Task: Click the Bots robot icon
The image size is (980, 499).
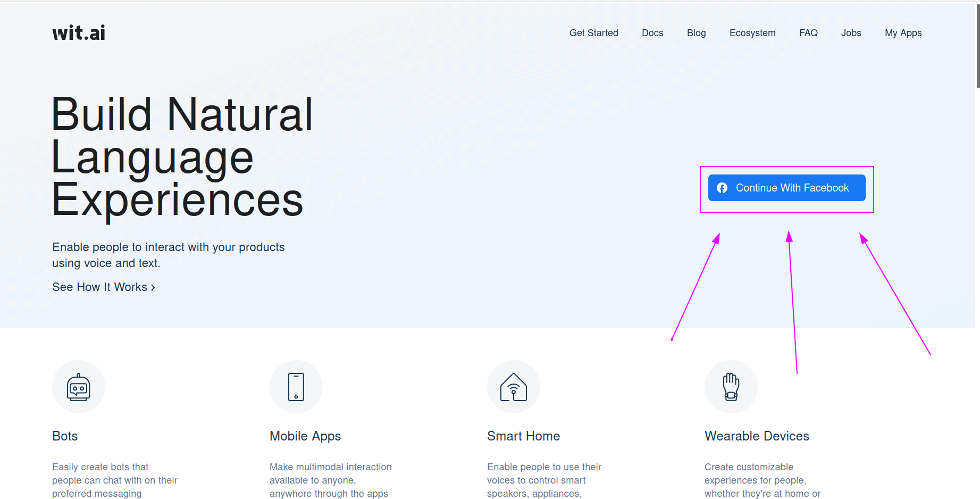Action: coord(79,387)
